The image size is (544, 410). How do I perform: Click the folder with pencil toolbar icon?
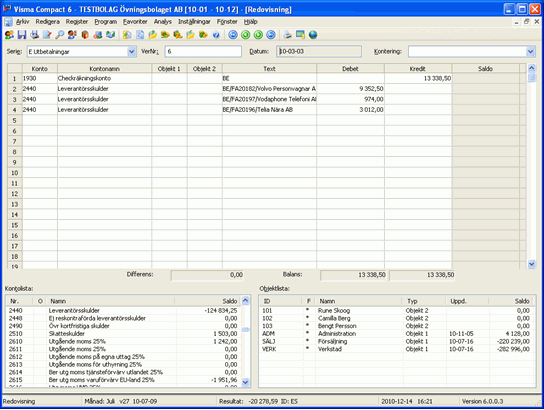(190, 35)
